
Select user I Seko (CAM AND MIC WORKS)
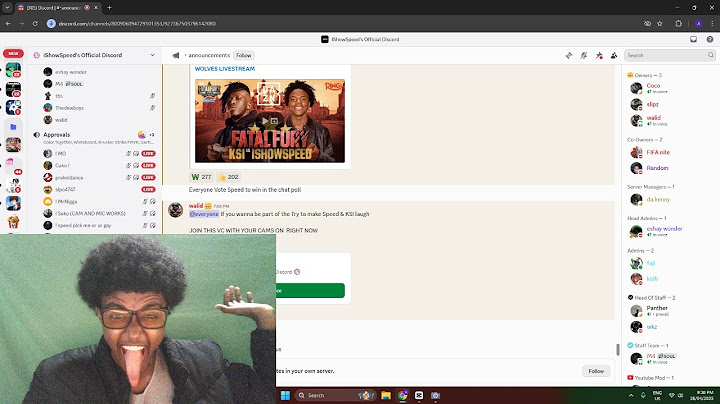pyautogui.click(x=90, y=213)
